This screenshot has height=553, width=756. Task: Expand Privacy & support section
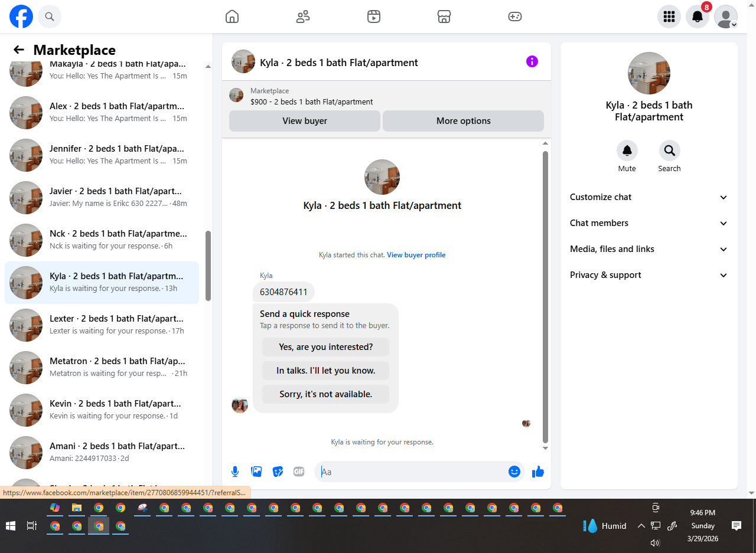coord(649,275)
